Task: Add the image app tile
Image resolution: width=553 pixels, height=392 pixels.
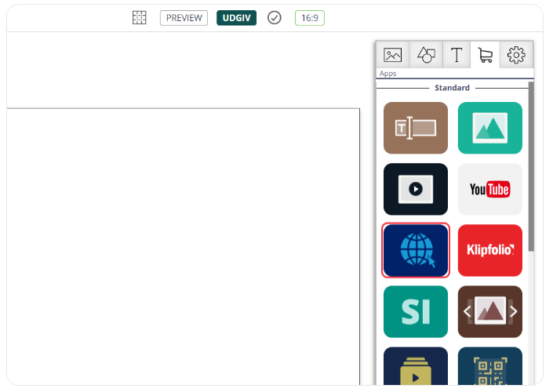Action: (490, 128)
